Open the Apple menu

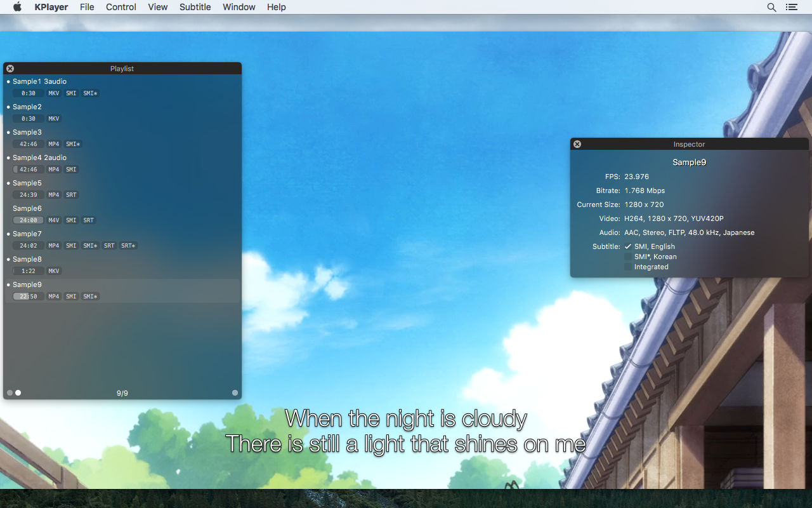tap(17, 7)
